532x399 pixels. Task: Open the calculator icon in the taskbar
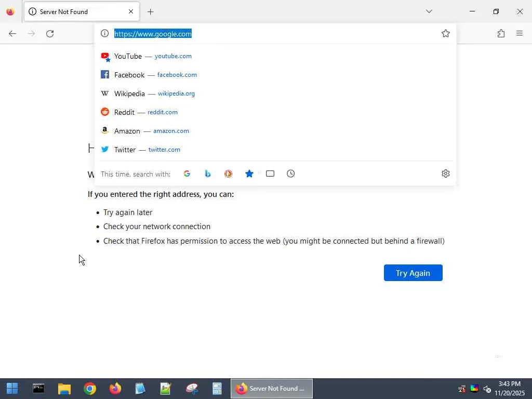click(217, 389)
